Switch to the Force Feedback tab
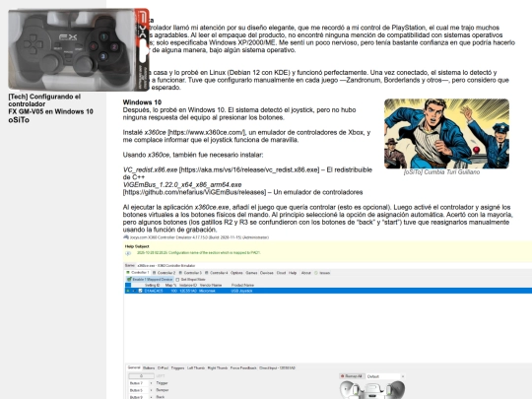This screenshot has width=532, height=399. pos(243,367)
